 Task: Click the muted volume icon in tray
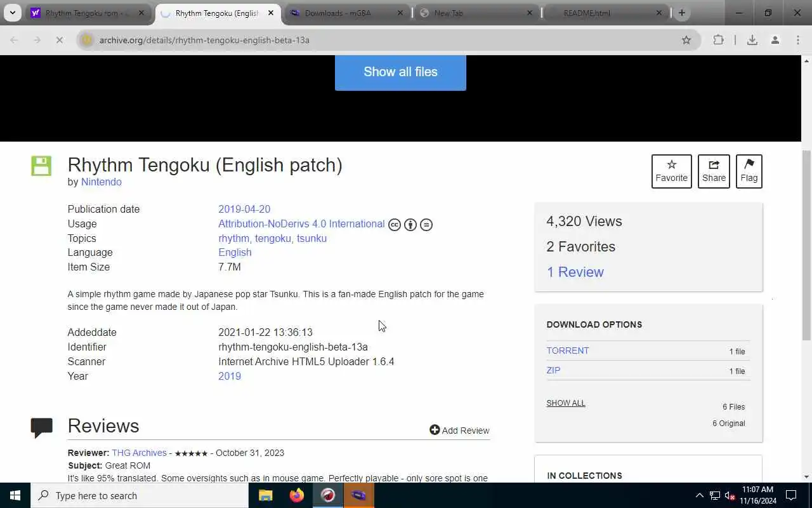[730, 495]
